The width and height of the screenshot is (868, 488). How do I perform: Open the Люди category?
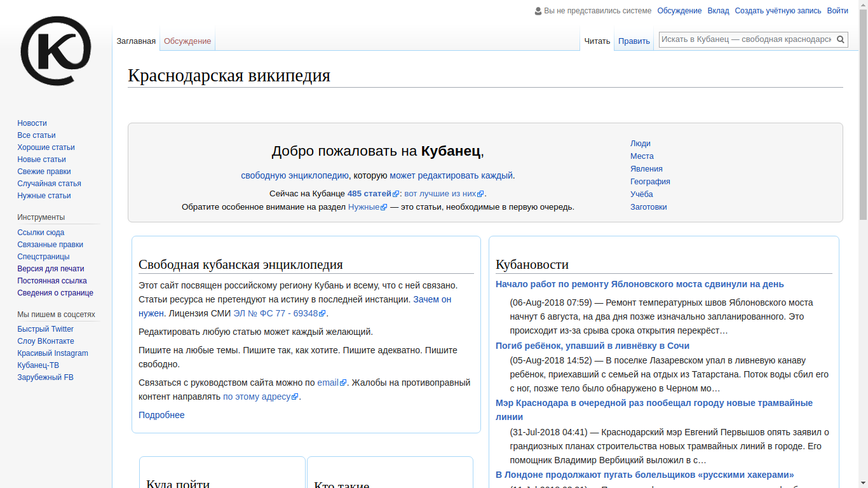coord(641,144)
